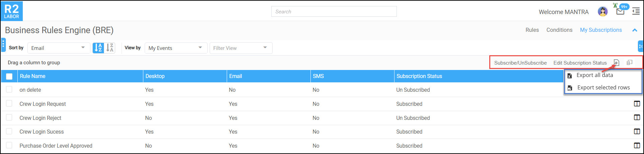Expand the Filter View dropdown
The image size is (644, 154).
240,48
